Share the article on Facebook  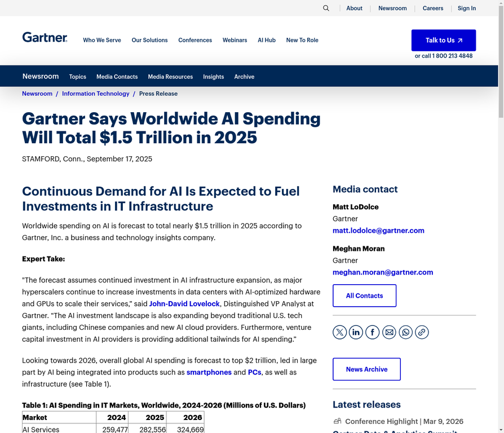(372, 332)
